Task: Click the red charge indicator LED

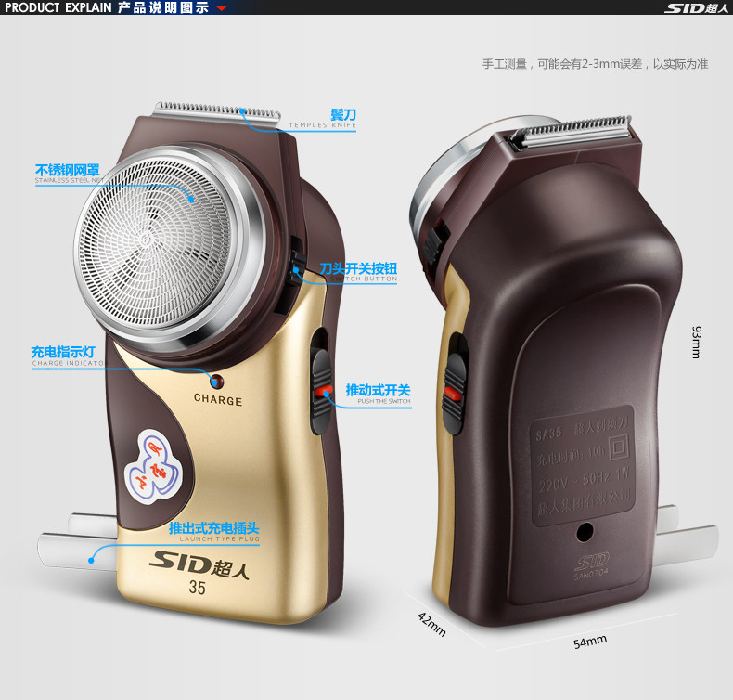Action: click(x=216, y=382)
